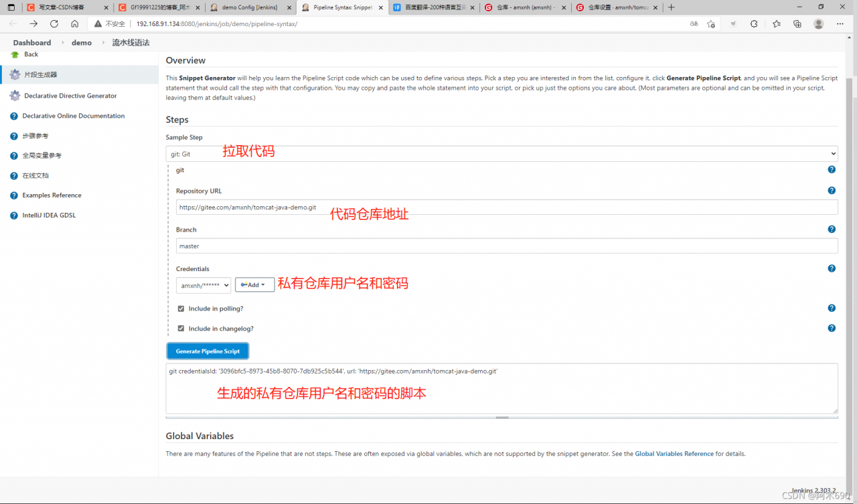Screen dimensions: 857x504
Task: Reload the page with the refresh icon
Action: tap(54, 23)
